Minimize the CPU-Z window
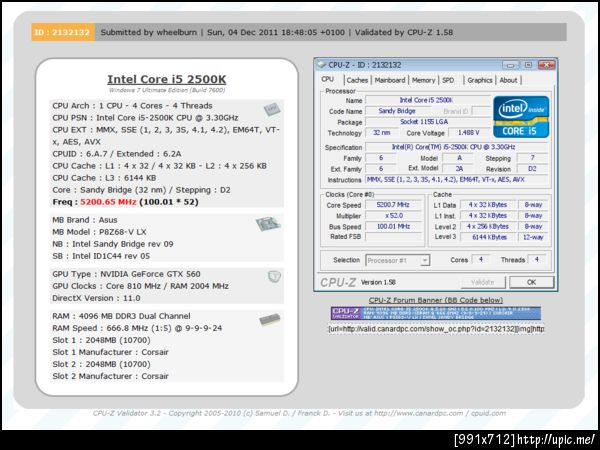 click(510, 65)
